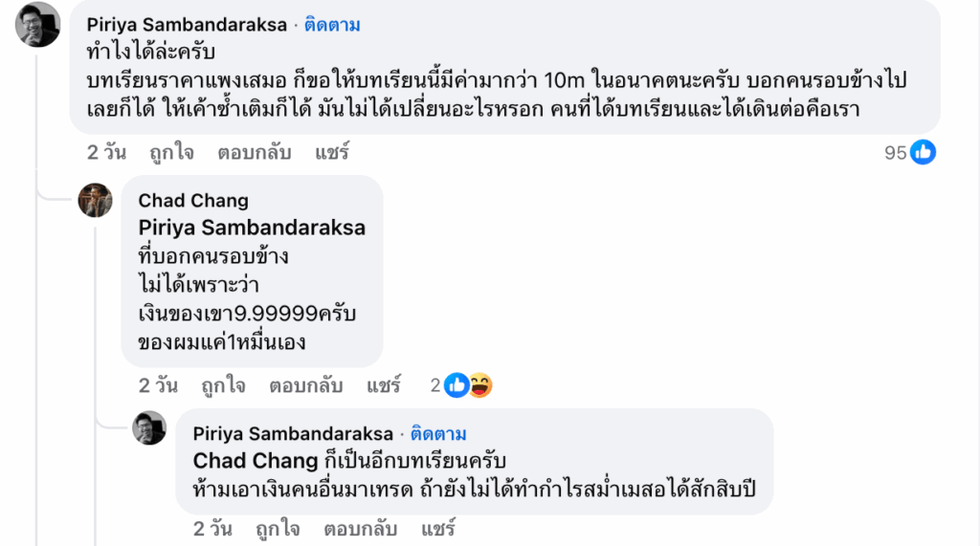Click ติดตาม on Piriya's bottom reply
The height and width of the screenshot is (546, 980).
[438, 433]
